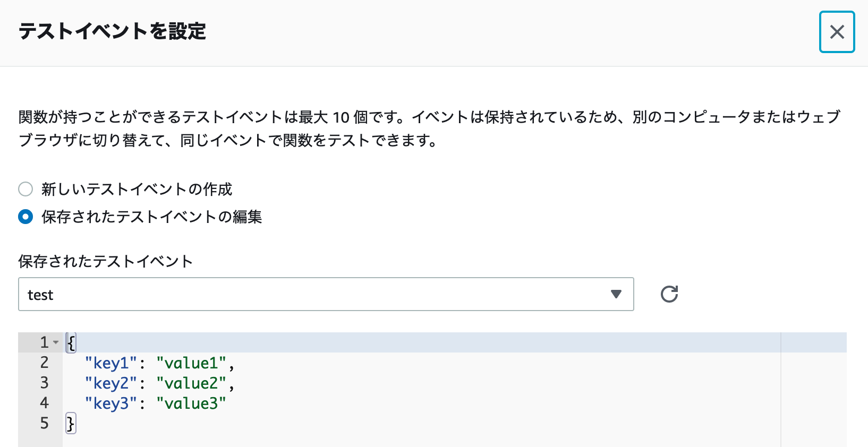Place cursor on the "value3" string
Image resolution: width=868 pixels, height=447 pixels.
(x=191, y=403)
